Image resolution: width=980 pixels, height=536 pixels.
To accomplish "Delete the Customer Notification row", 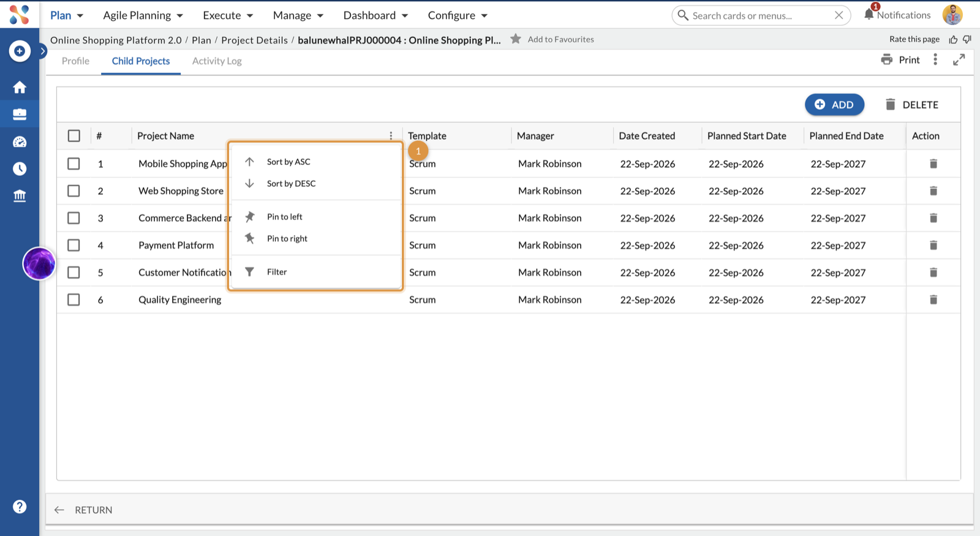I will (933, 272).
